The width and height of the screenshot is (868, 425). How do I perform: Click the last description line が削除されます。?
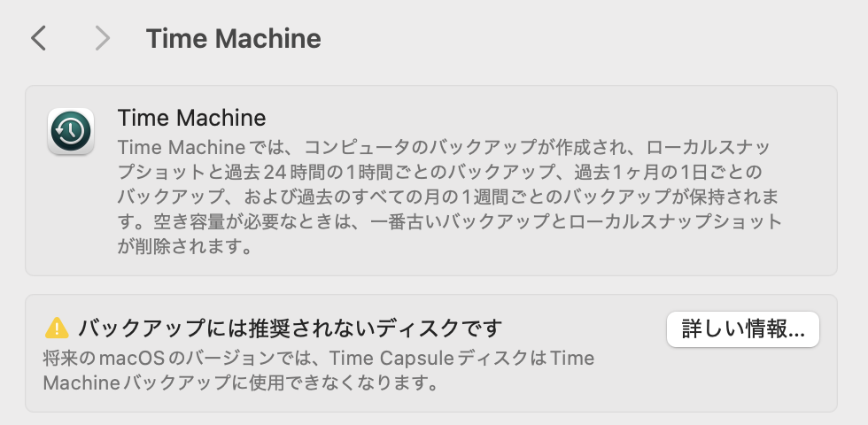[185, 246]
